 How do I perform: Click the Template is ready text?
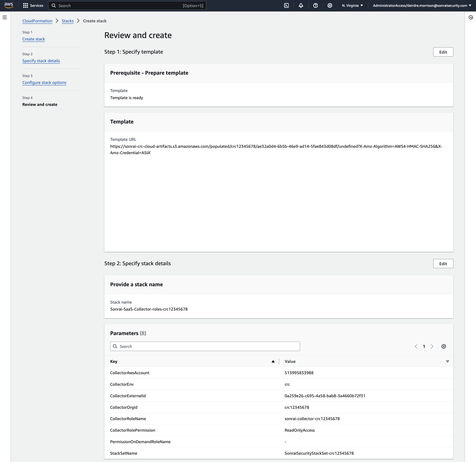[x=127, y=97]
